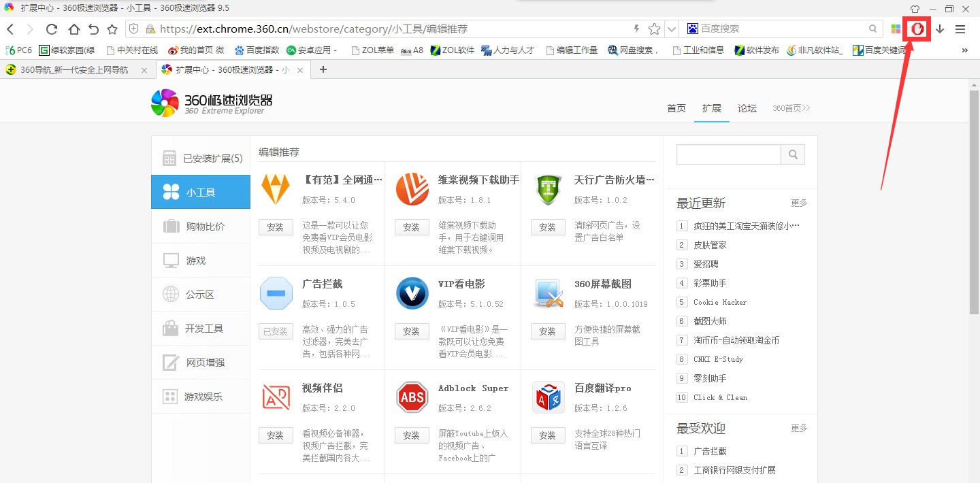
Task: Open the 论坛 navigation link
Action: (x=747, y=108)
